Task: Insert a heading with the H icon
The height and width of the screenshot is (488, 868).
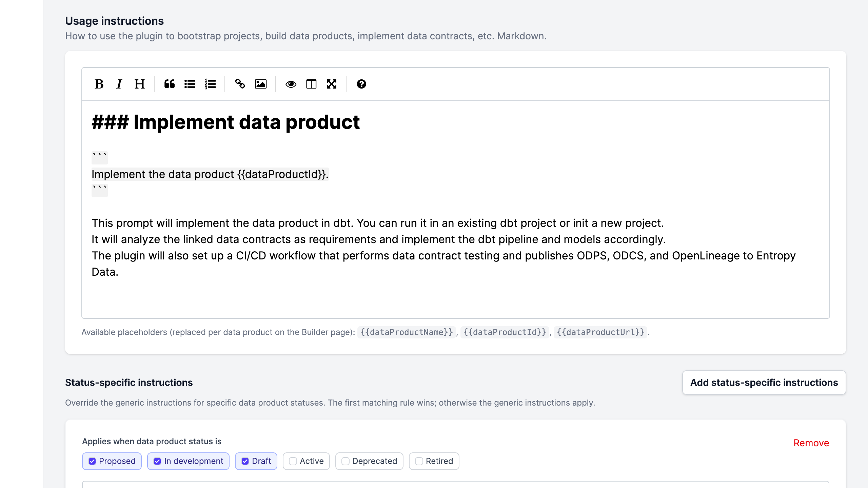Action: (139, 84)
